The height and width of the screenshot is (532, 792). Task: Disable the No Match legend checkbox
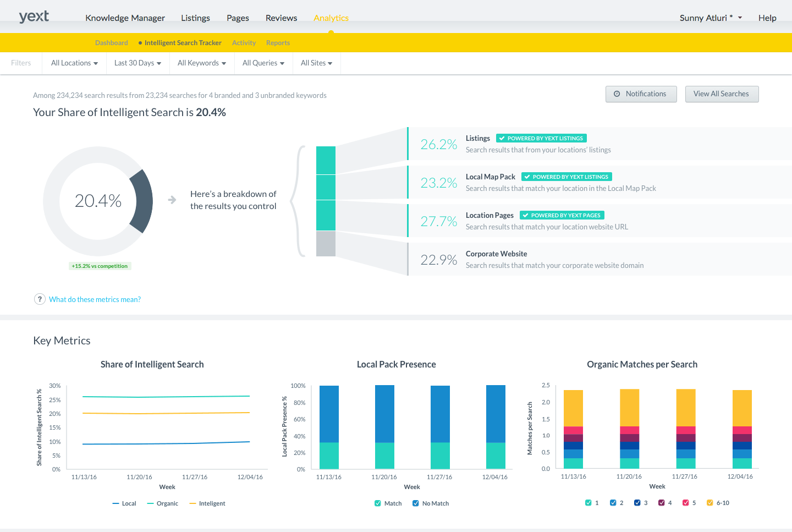point(415,503)
